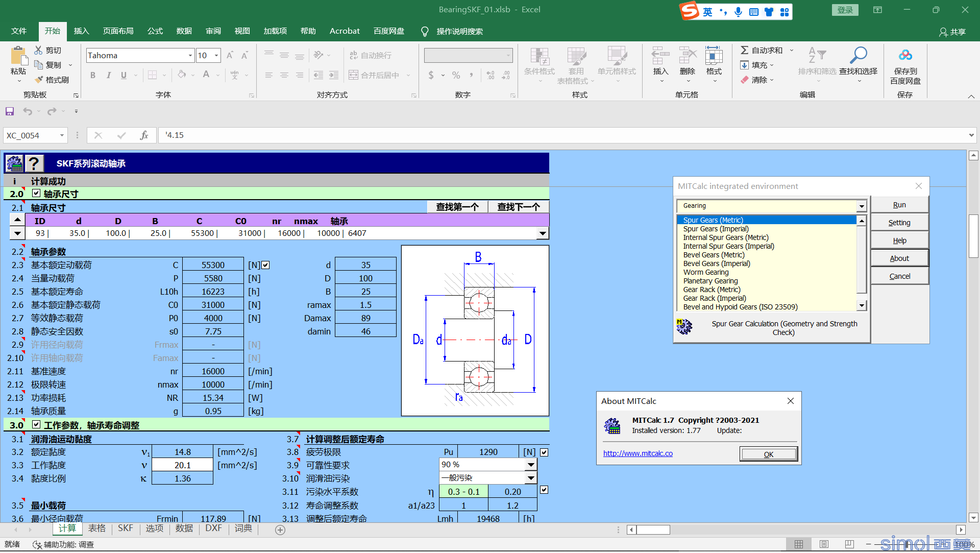This screenshot has width=980, height=553.
Task: Click bearing list up arrow stepper
Action: click(17, 220)
